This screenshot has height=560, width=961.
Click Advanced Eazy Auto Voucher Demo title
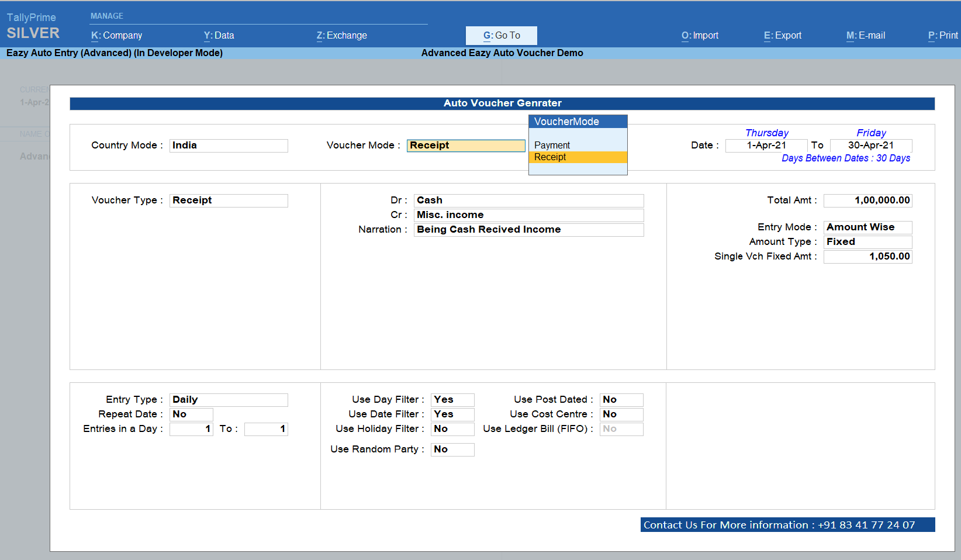502,53
